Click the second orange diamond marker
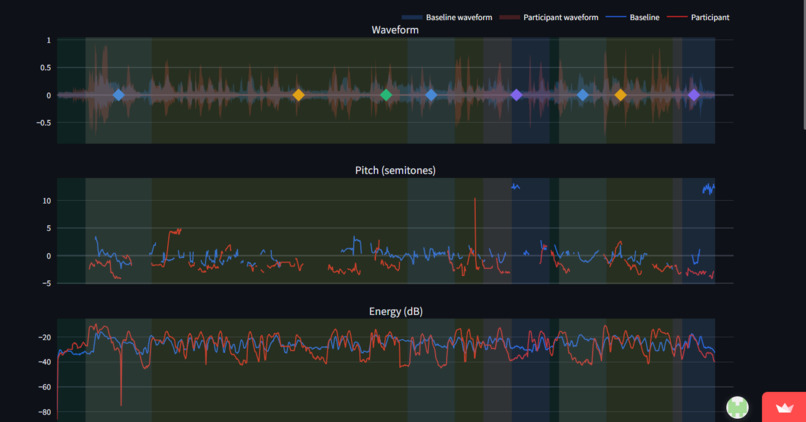This screenshot has width=806, height=422. pos(620,95)
